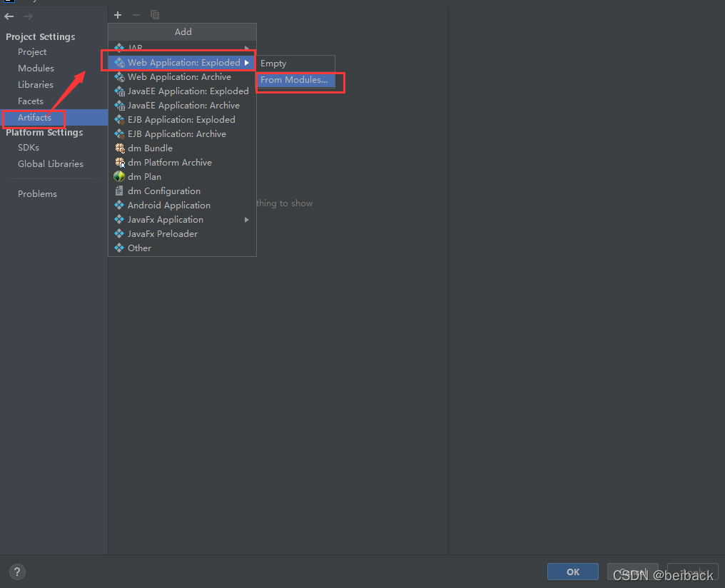Select Artifacts in the sidebar
The width and height of the screenshot is (725, 588).
click(x=54, y=118)
